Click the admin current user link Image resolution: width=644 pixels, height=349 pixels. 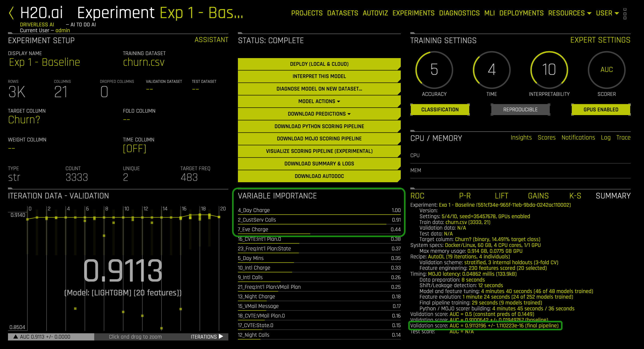(63, 30)
